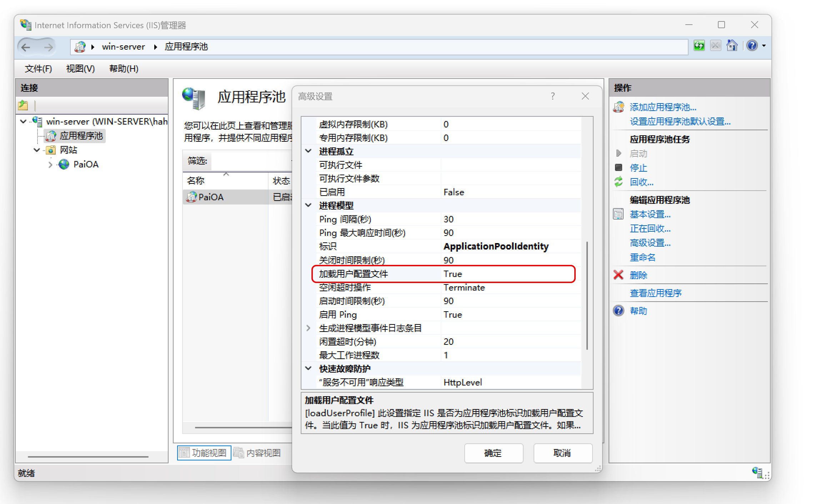Open 基本设置 link in actions pane
825x504 pixels.
[x=650, y=214]
